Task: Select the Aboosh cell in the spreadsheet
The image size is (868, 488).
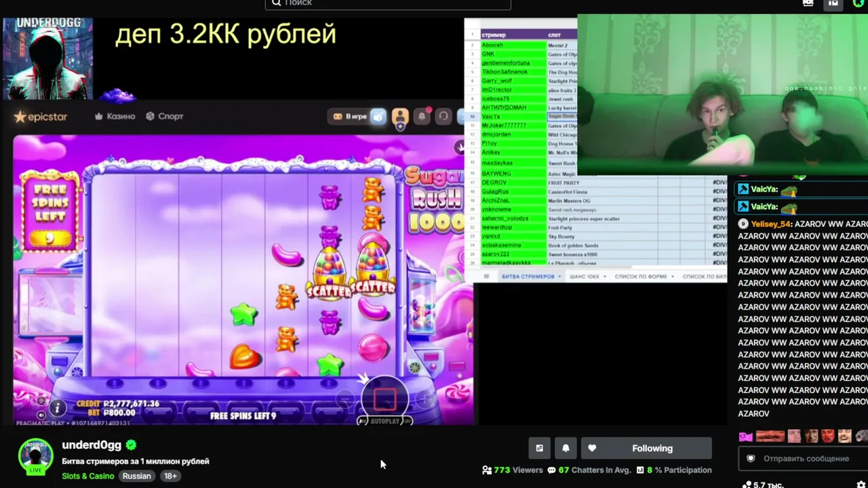Action: coord(513,45)
